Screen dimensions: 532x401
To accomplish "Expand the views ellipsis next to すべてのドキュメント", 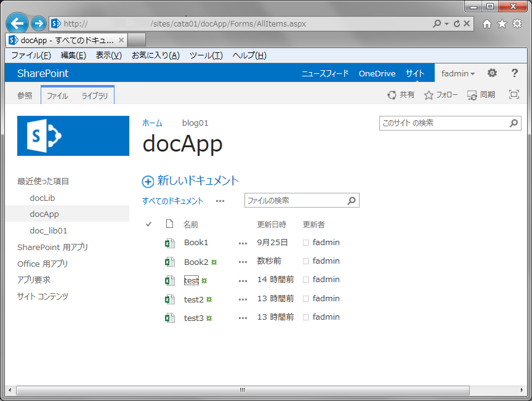I will point(220,201).
